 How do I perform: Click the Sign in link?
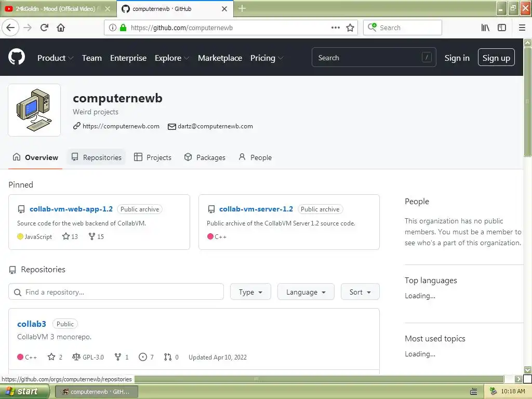tap(457, 58)
